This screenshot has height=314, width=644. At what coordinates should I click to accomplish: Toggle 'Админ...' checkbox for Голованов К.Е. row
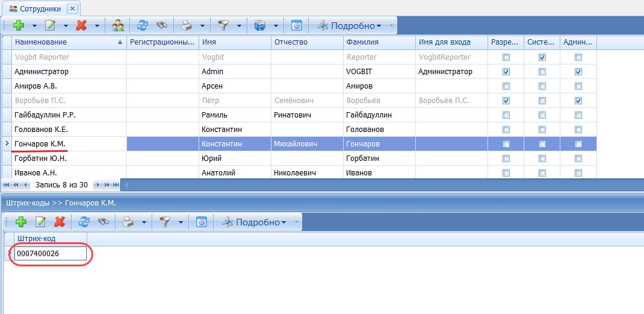pyautogui.click(x=578, y=129)
